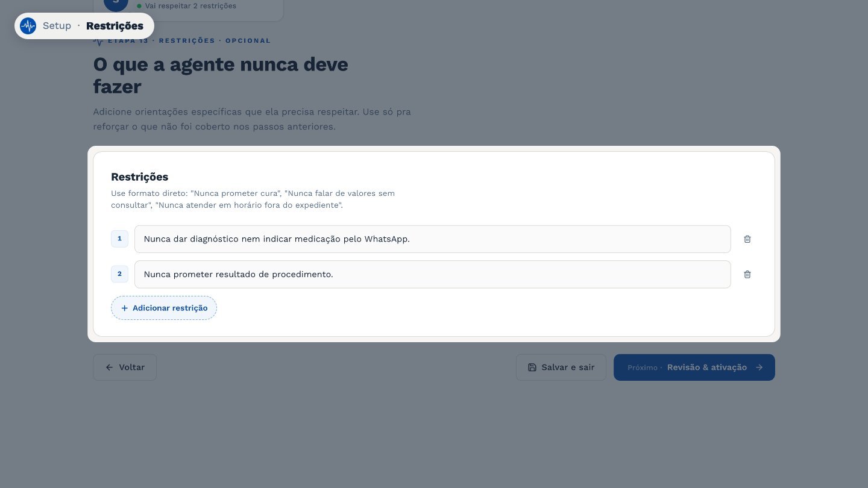Go back with the Voltar button
This screenshot has height=488, width=868.
pyautogui.click(x=125, y=368)
